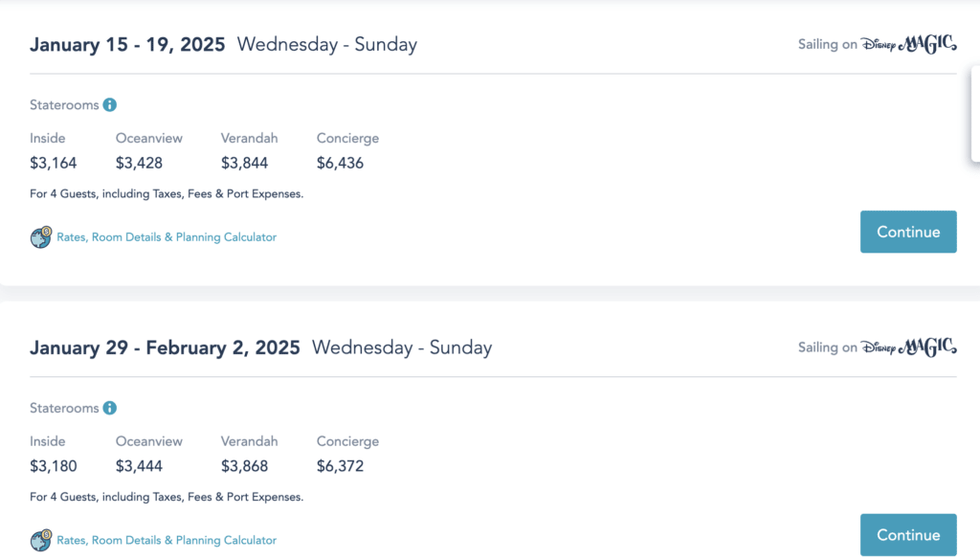Viewport: 980px width, 560px height.
Task: Pick the $3,868 Verandah stateroom price
Action: tap(244, 466)
